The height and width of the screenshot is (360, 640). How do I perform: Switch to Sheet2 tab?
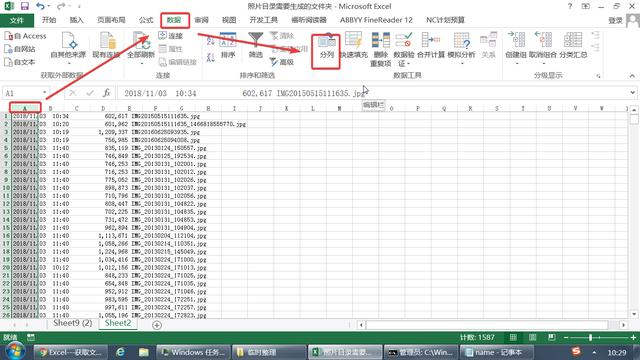[118, 323]
